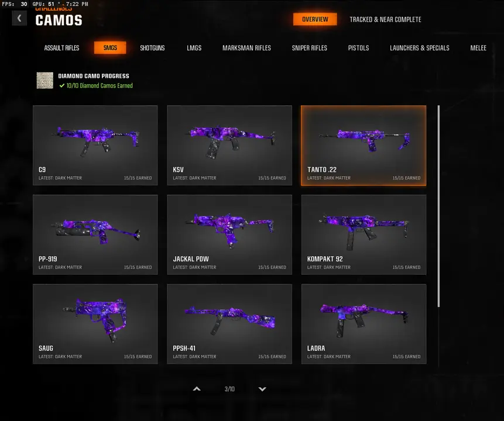Open the Overview tab
Viewport: 504px width, 421px height.
pyautogui.click(x=315, y=19)
